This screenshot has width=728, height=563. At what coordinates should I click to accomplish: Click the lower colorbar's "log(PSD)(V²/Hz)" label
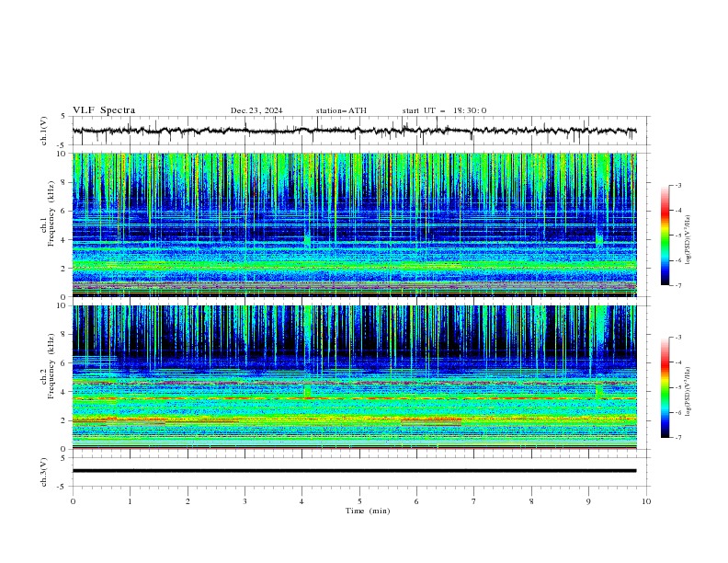pos(688,392)
